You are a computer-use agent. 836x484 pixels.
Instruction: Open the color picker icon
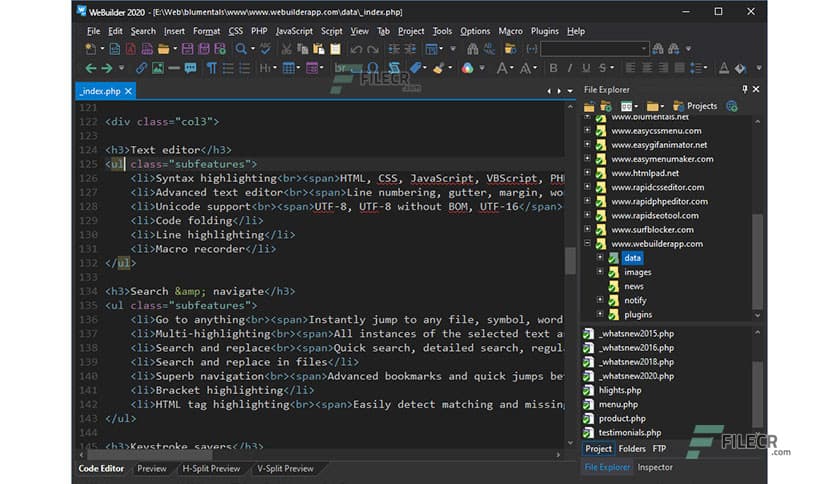[468, 68]
